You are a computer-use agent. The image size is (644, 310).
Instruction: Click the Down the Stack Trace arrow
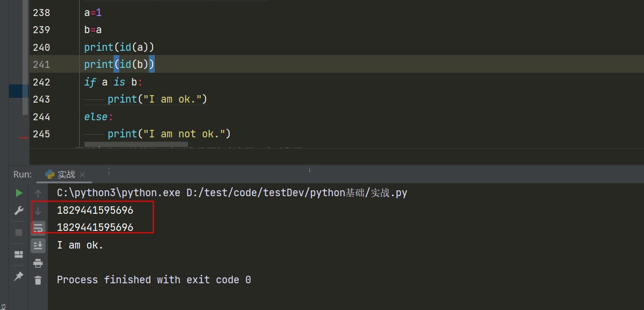pos(38,211)
